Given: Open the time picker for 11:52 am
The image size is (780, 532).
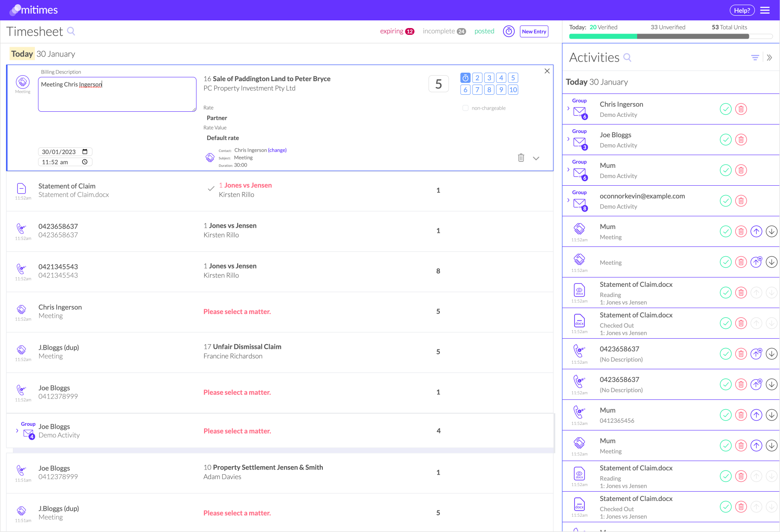Looking at the screenshot, I should 85,162.
